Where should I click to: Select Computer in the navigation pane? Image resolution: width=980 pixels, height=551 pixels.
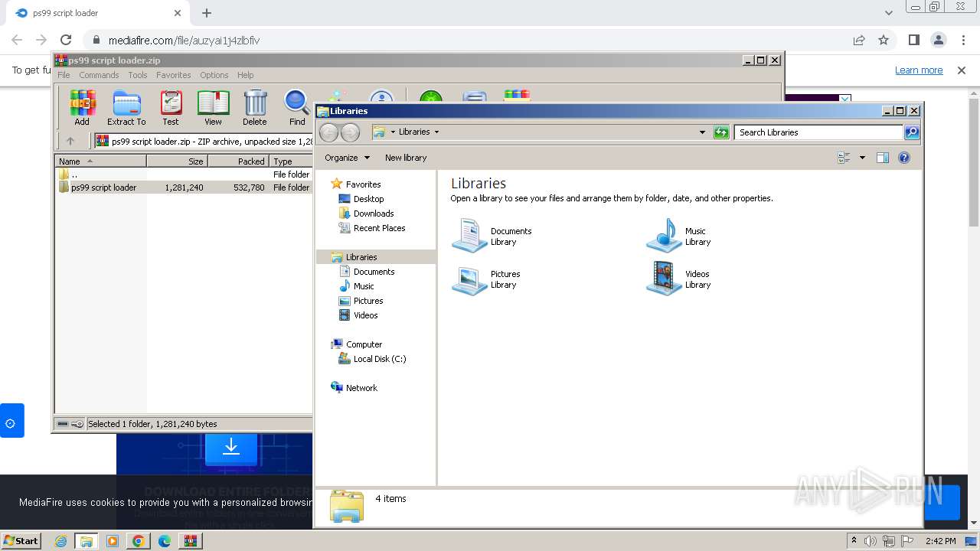click(364, 344)
